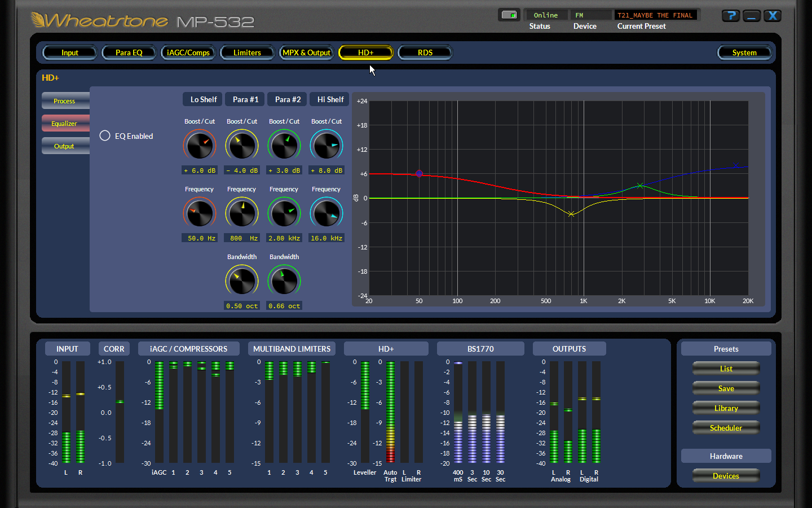Click the - 4.0 dB value field
This screenshot has width=812, height=508.
pyautogui.click(x=242, y=170)
